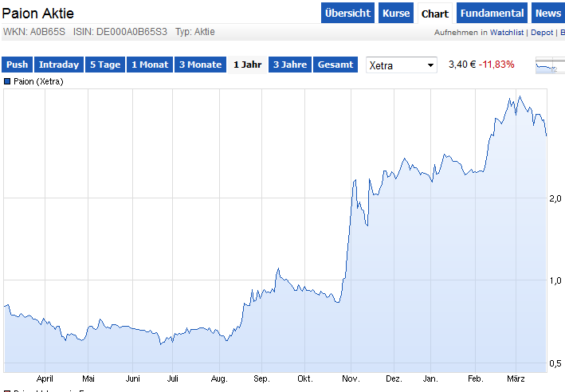Click the Push chart button
Screen dimensions: 565x392
pyautogui.click(x=17, y=65)
